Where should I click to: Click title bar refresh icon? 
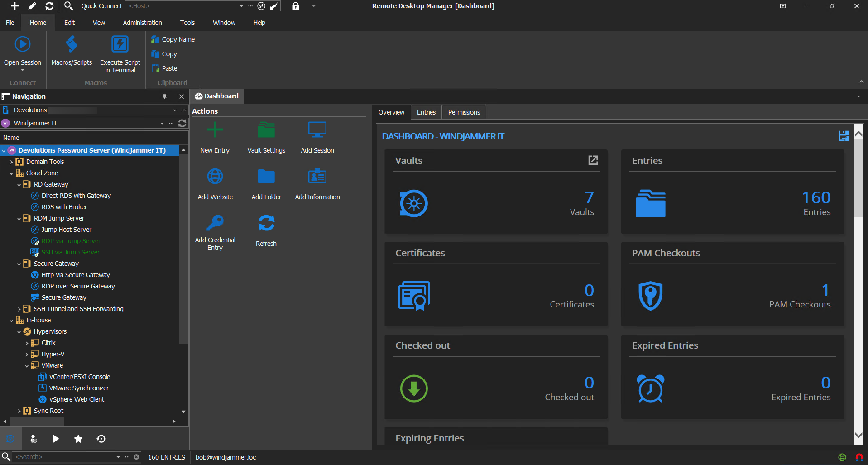[49, 6]
